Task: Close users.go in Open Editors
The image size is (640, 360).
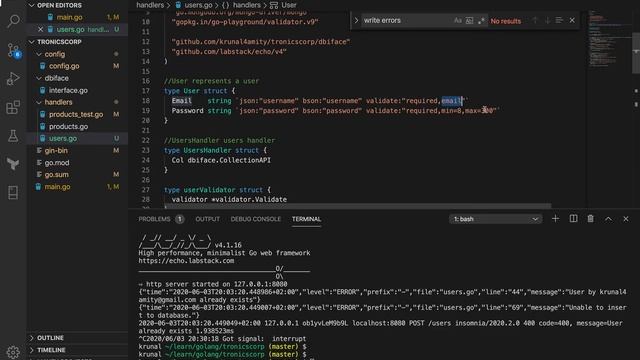Action: coord(40,29)
